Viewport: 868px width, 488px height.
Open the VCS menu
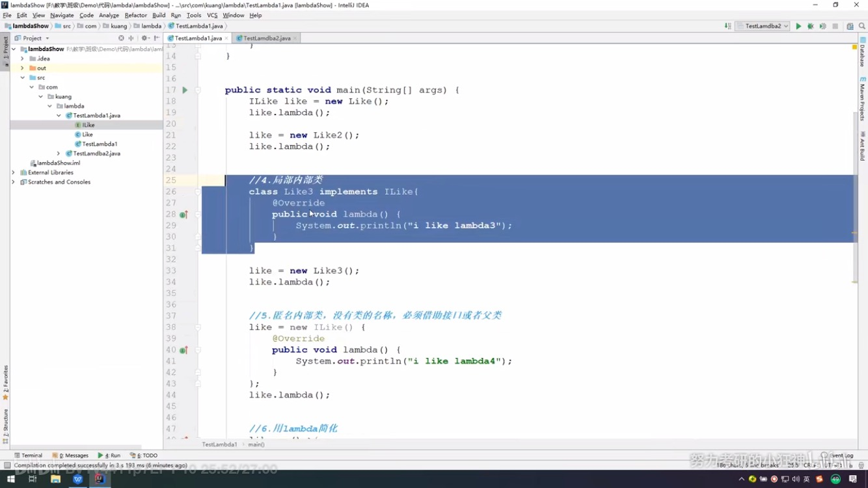212,15
